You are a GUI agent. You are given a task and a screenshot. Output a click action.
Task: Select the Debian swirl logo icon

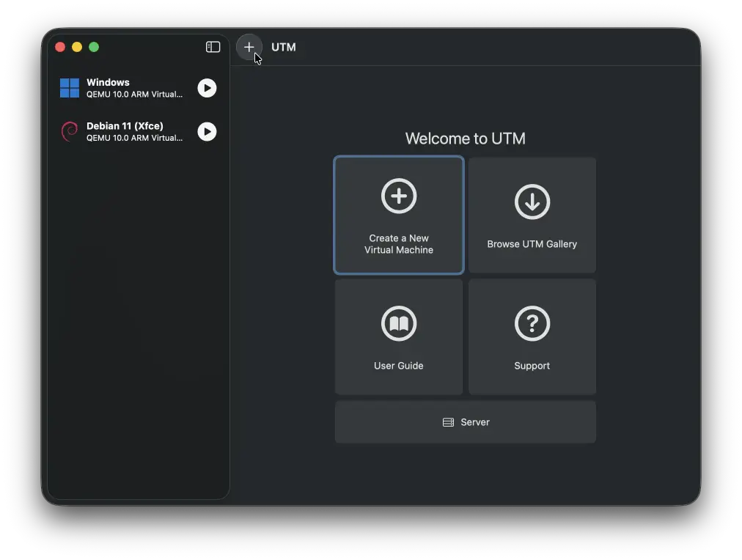tap(70, 131)
